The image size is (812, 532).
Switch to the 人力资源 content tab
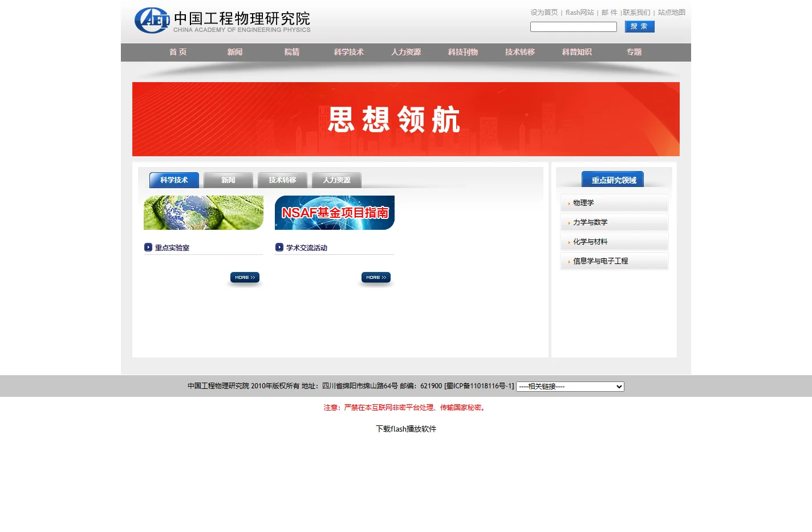click(x=336, y=180)
